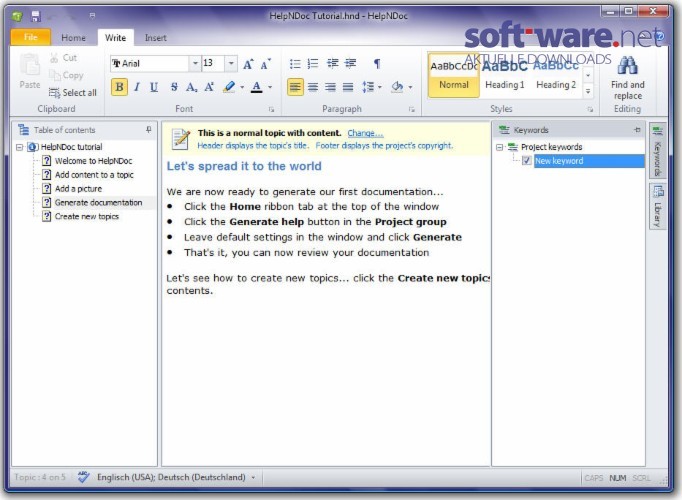682x500 pixels.
Task: Pin the Table of contents panel
Action: click(149, 130)
